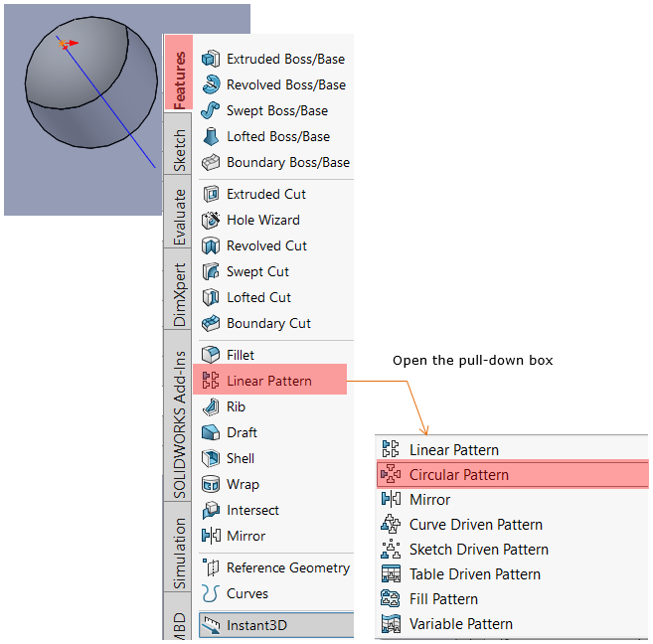Click the Curves tool icon

[211, 593]
